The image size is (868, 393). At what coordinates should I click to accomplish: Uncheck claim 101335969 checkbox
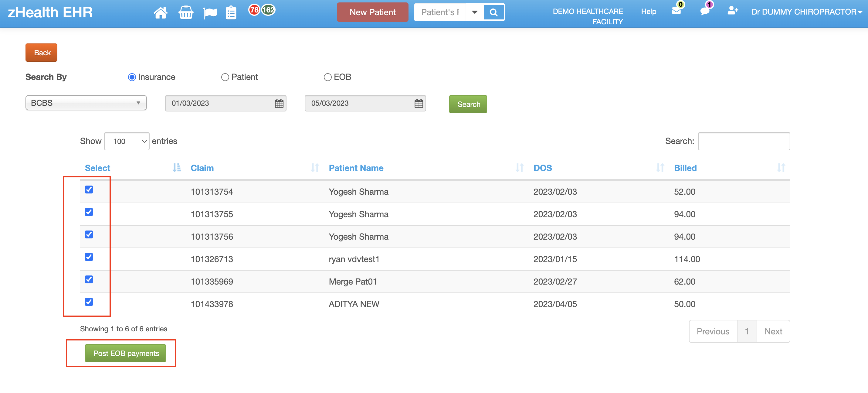point(89,279)
